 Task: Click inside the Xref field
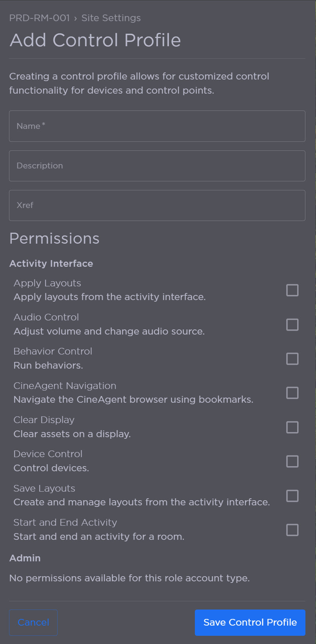pyautogui.click(x=157, y=205)
